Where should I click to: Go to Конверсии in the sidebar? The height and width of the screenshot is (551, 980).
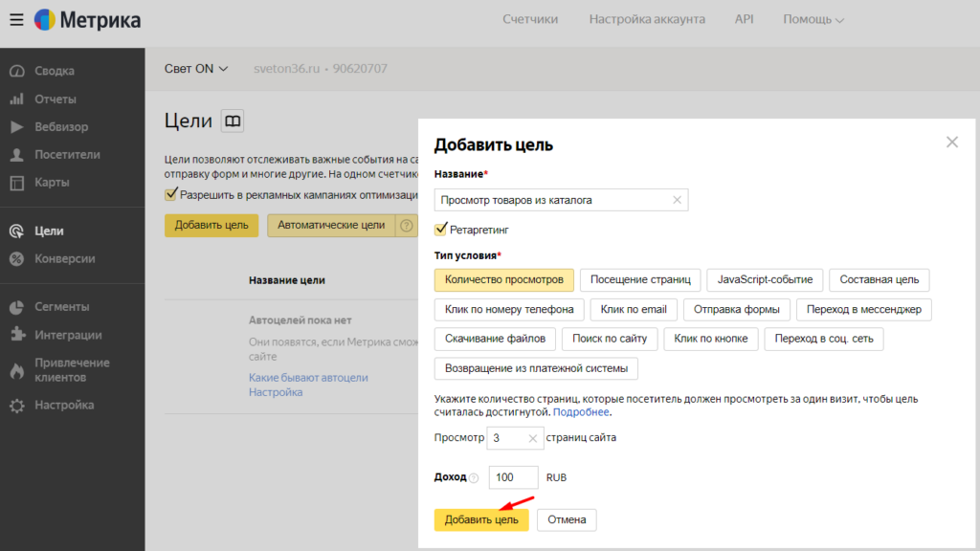click(64, 258)
